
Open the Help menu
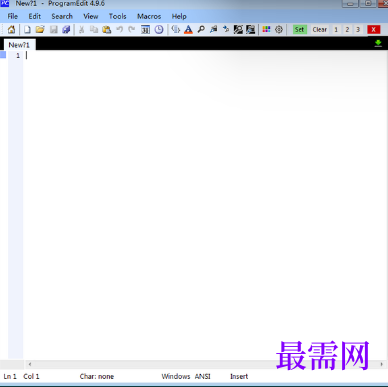click(179, 16)
